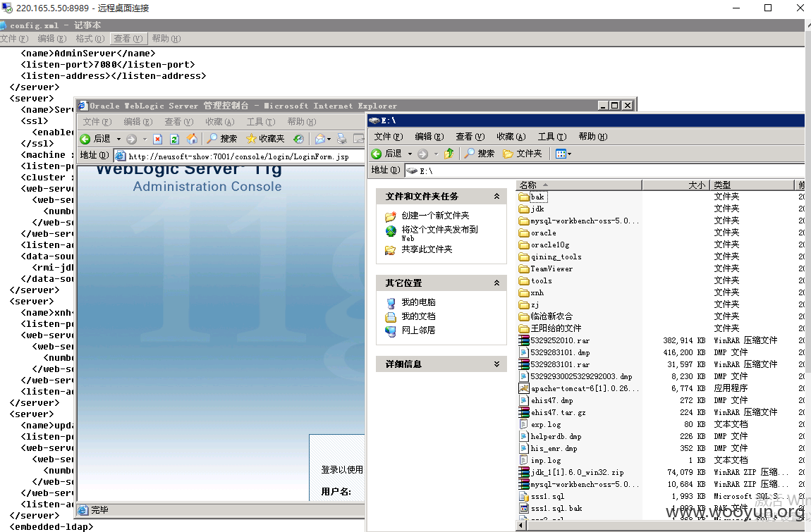Open My Documents link in Other Places
The width and height of the screenshot is (811, 532).
point(418,316)
